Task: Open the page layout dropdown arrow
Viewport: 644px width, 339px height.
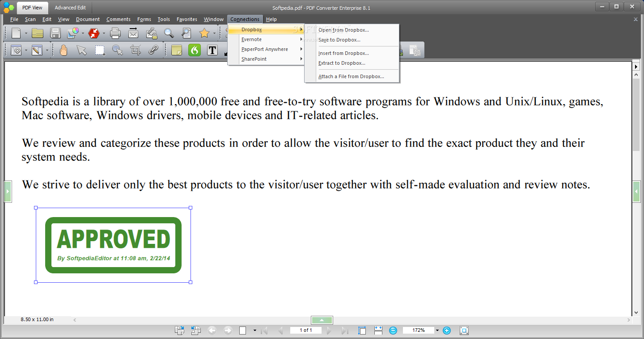Action: point(255,331)
